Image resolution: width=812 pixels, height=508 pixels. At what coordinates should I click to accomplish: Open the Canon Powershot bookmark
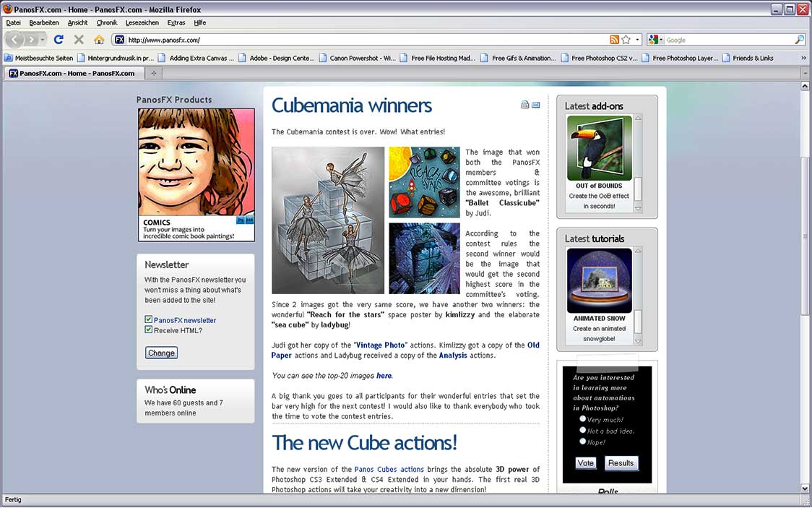pyautogui.click(x=358, y=58)
